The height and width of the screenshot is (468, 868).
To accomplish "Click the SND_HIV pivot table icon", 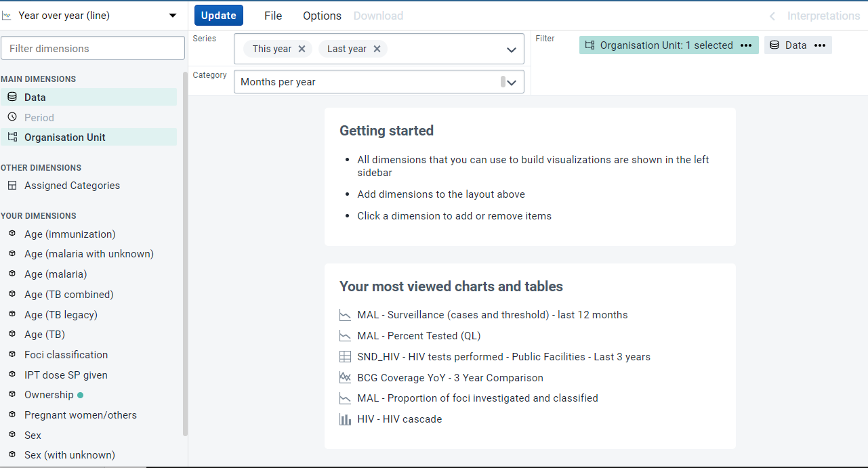I will 346,356.
